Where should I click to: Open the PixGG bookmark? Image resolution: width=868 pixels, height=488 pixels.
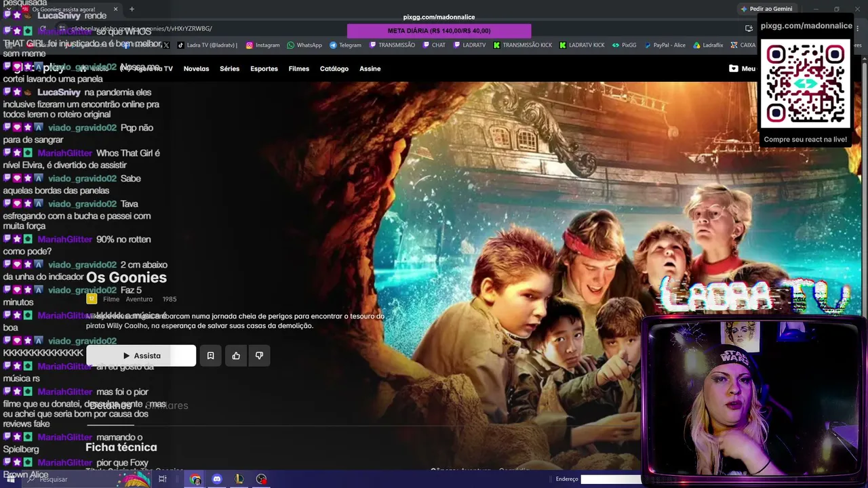[624, 45]
